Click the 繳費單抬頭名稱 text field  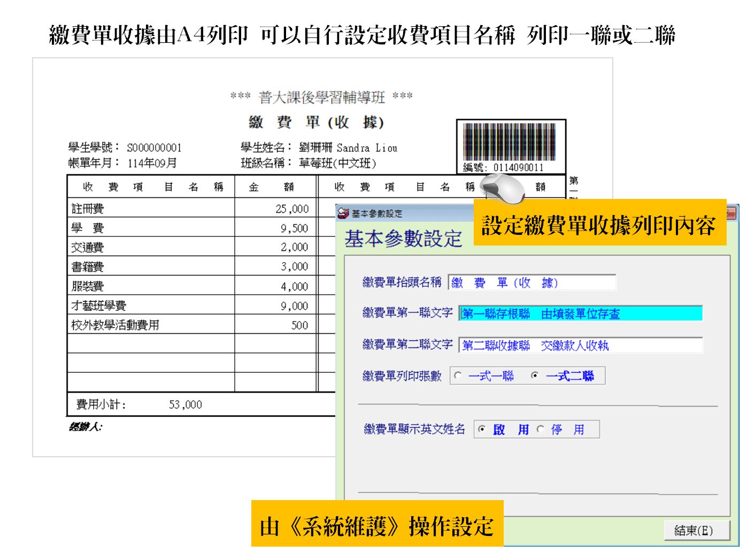(x=531, y=282)
